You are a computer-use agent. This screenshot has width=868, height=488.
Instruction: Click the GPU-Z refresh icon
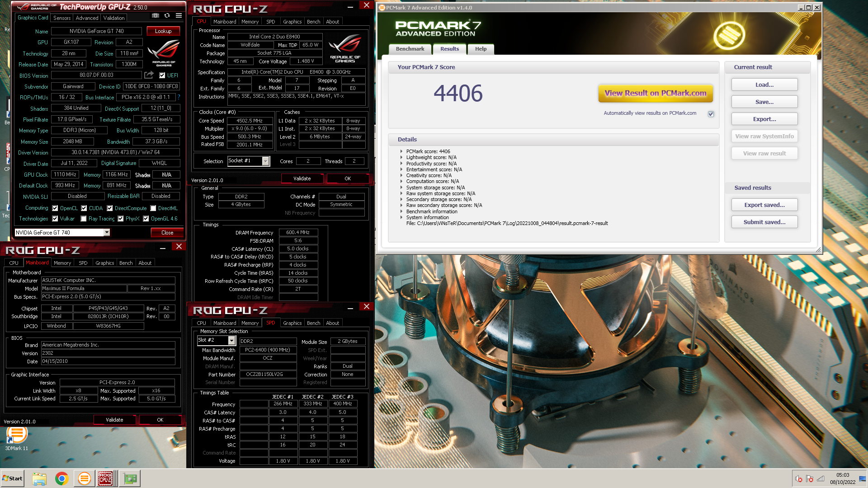[167, 15]
